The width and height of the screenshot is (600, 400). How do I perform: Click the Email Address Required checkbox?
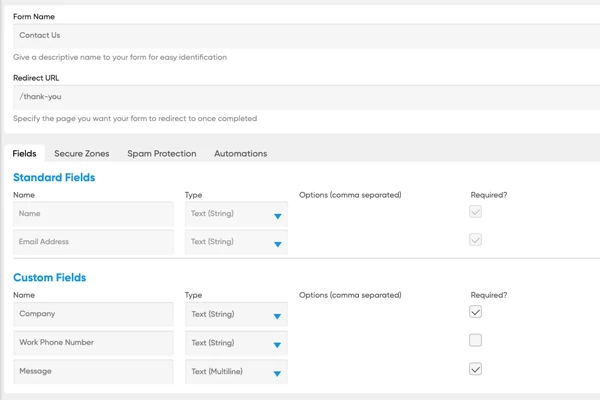tap(475, 240)
